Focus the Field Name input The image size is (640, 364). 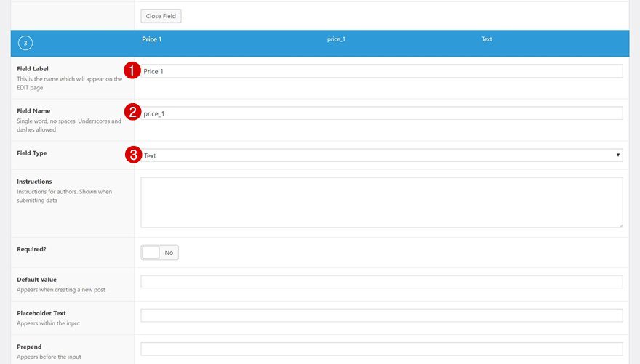[x=382, y=113]
